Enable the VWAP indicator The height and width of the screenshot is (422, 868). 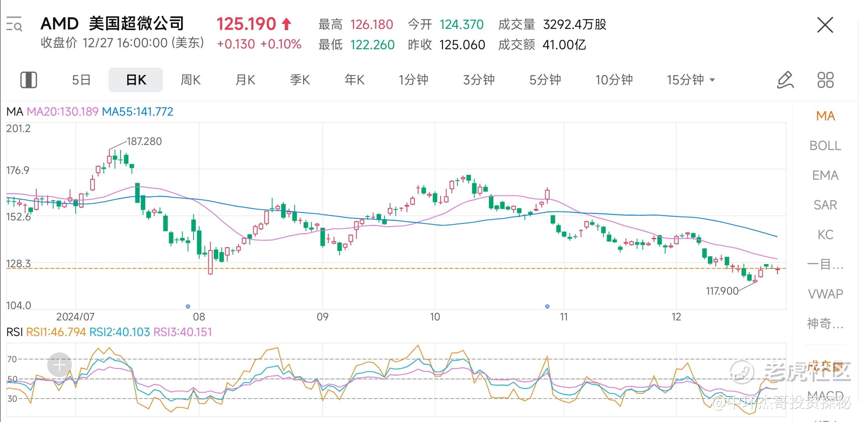coord(825,294)
